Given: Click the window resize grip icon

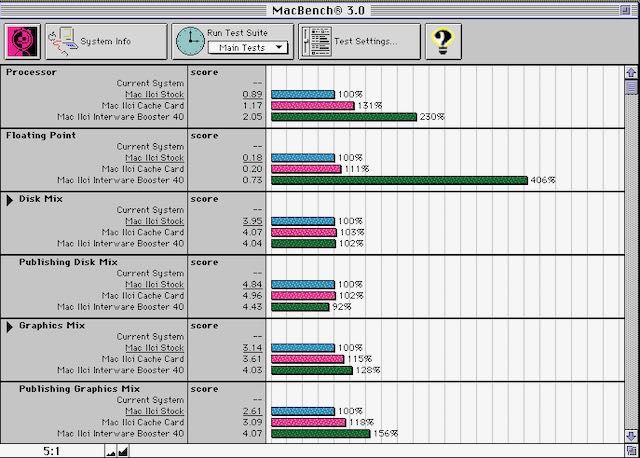Looking at the screenshot, I should click(x=631, y=451).
